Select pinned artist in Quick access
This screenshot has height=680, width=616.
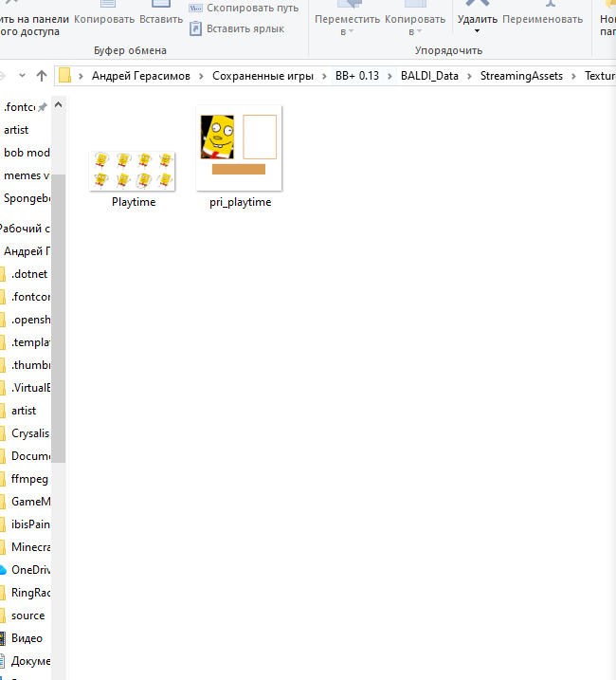tap(16, 130)
